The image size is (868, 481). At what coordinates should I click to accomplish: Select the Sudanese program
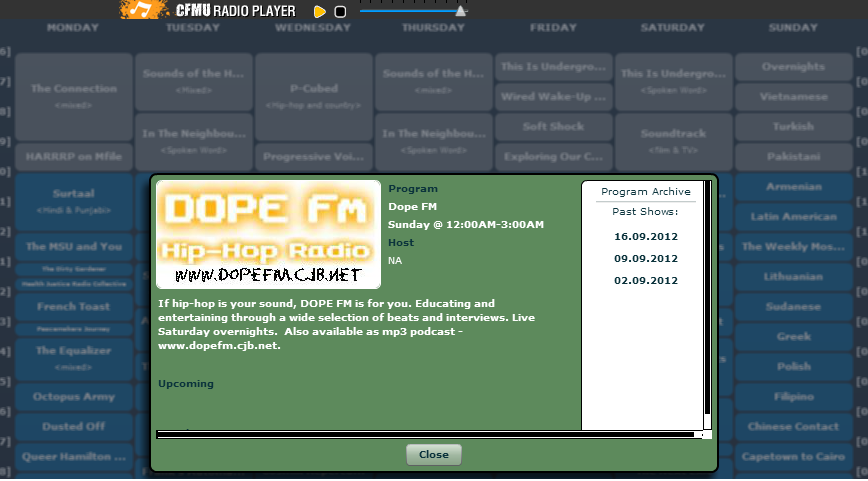pyautogui.click(x=794, y=307)
